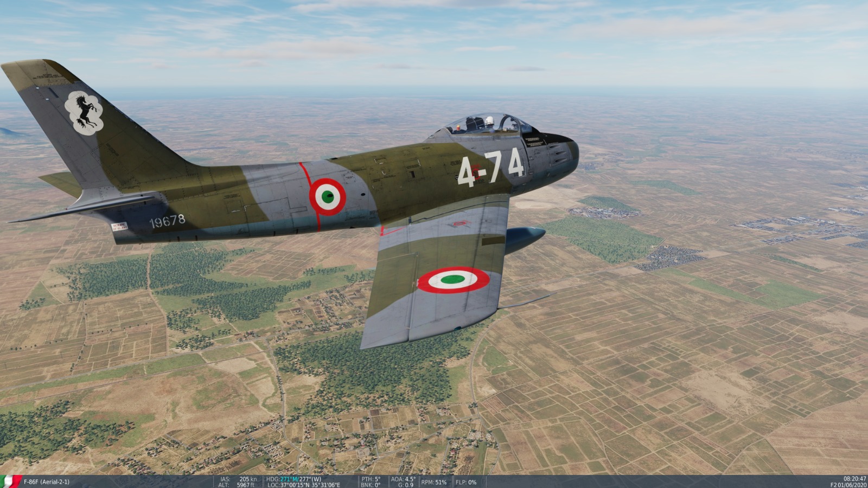Click the 19678 serial number on fuselage
This screenshot has width=868, height=488.
pyautogui.click(x=167, y=221)
